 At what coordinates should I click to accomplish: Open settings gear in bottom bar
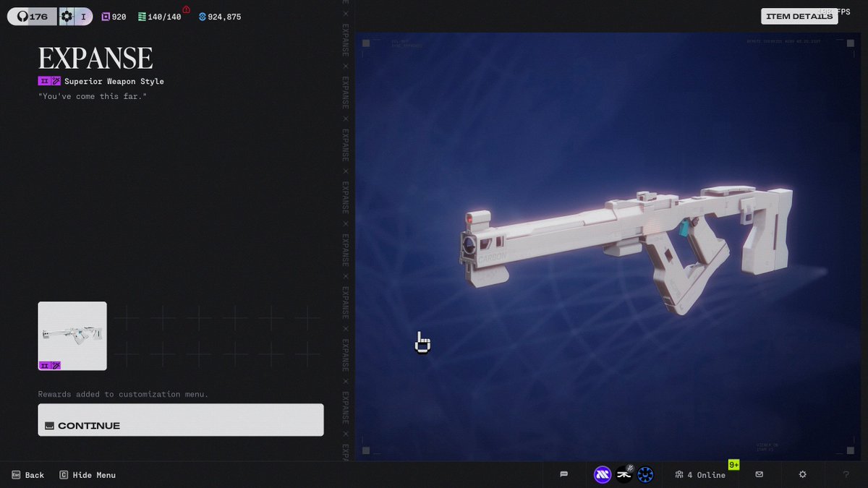click(x=802, y=474)
